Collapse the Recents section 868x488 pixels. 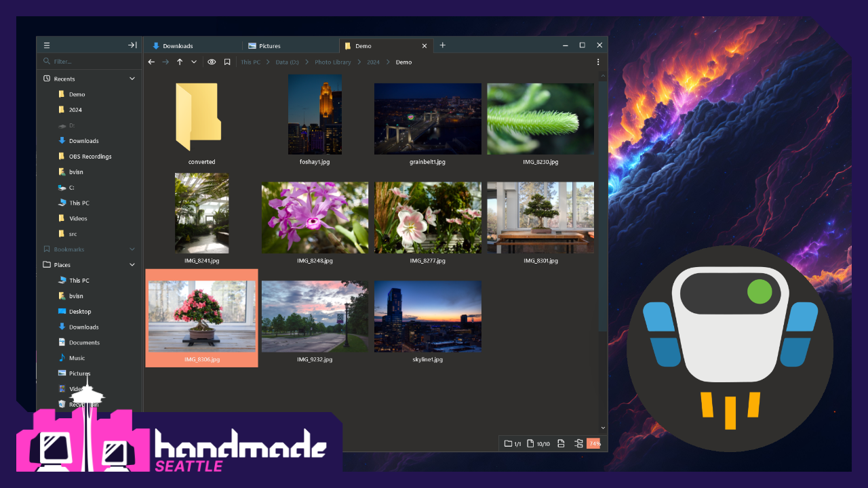pos(132,79)
